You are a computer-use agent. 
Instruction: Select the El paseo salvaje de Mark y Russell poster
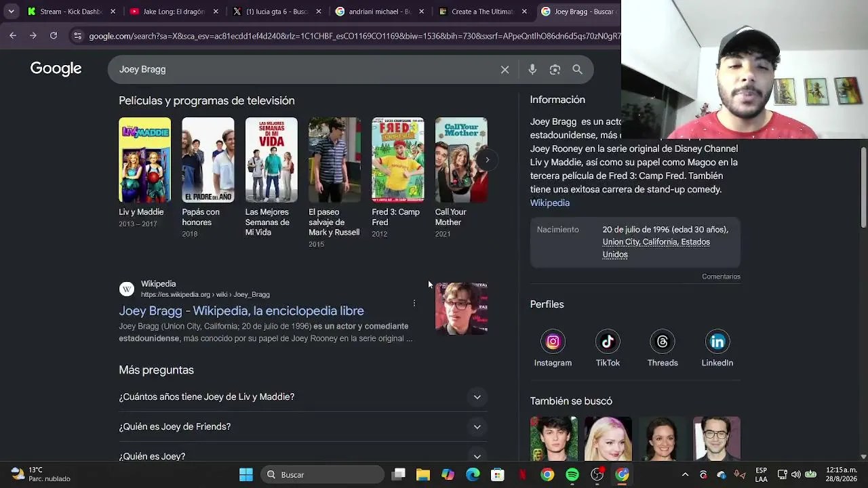point(334,160)
